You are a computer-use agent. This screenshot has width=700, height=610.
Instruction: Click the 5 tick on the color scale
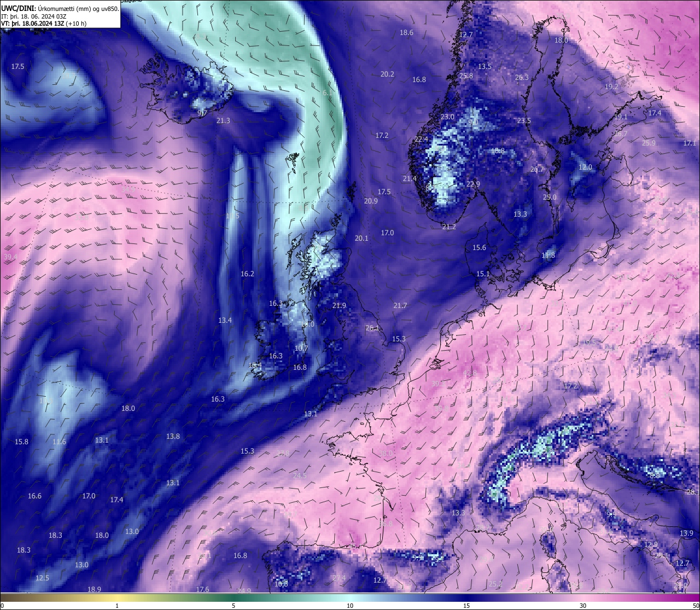(234, 606)
